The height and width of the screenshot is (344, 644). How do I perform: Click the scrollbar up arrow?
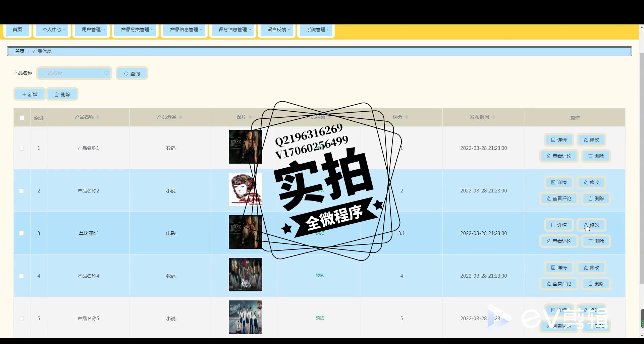coord(642,27)
